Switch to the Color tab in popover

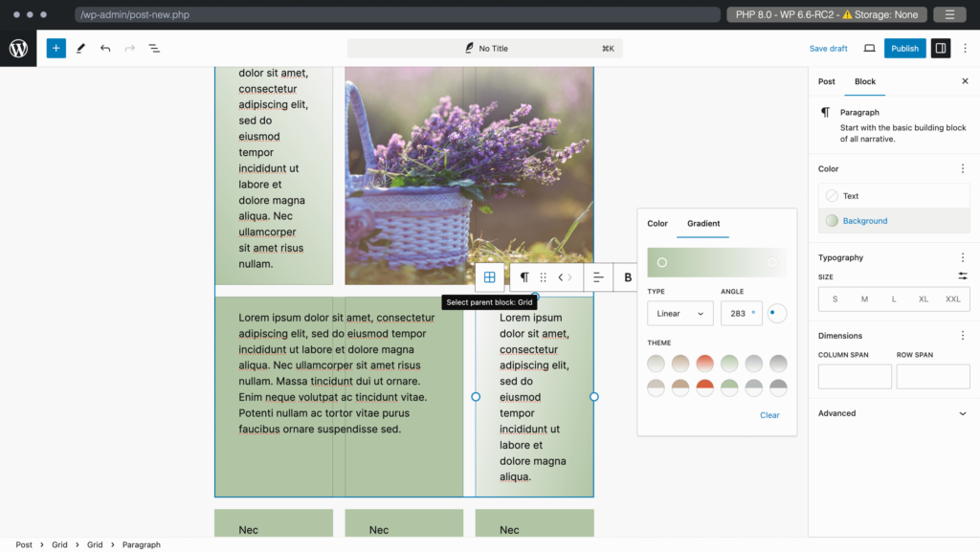tap(657, 224)
